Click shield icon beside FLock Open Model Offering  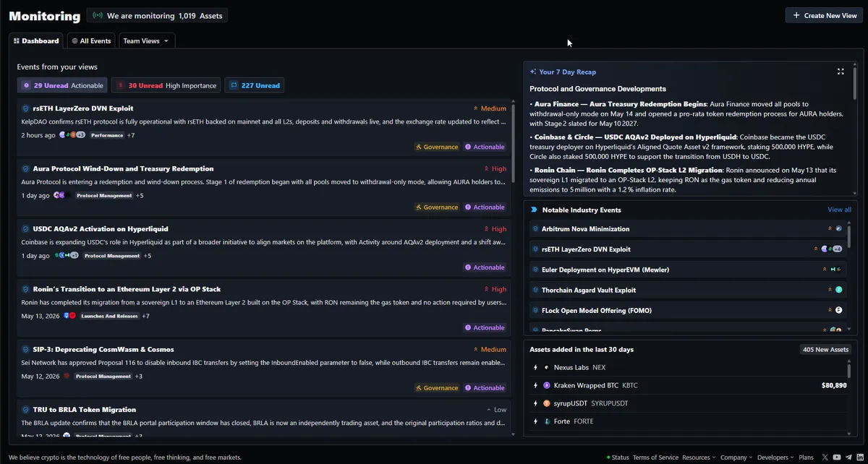click(535, 310)
